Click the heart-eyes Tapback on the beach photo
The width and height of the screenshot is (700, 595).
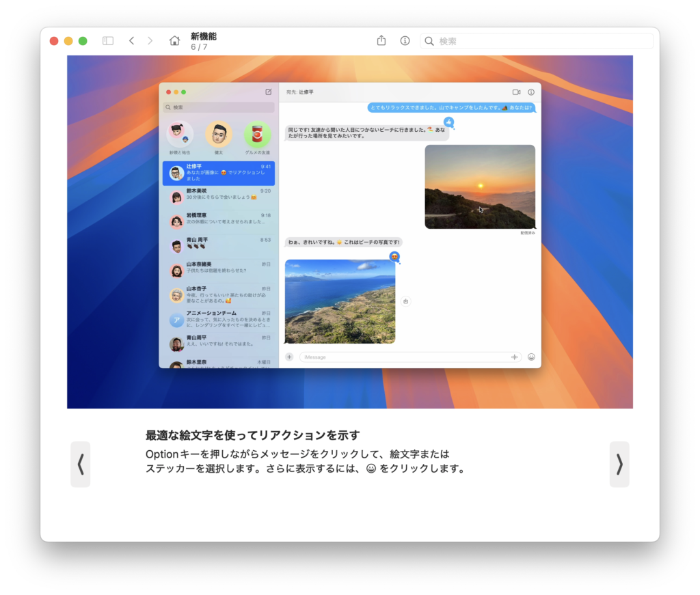tap(395, 255)
